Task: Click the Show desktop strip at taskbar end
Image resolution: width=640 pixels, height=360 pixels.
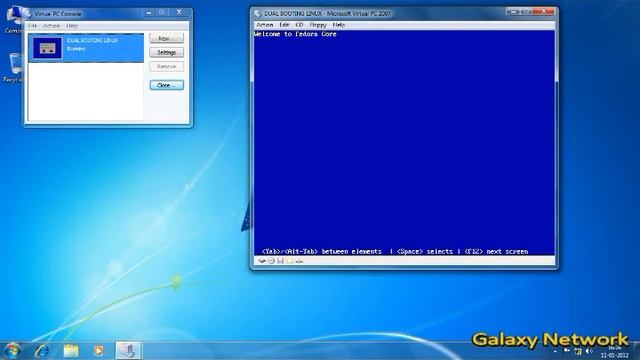Action: pos(636,351)
